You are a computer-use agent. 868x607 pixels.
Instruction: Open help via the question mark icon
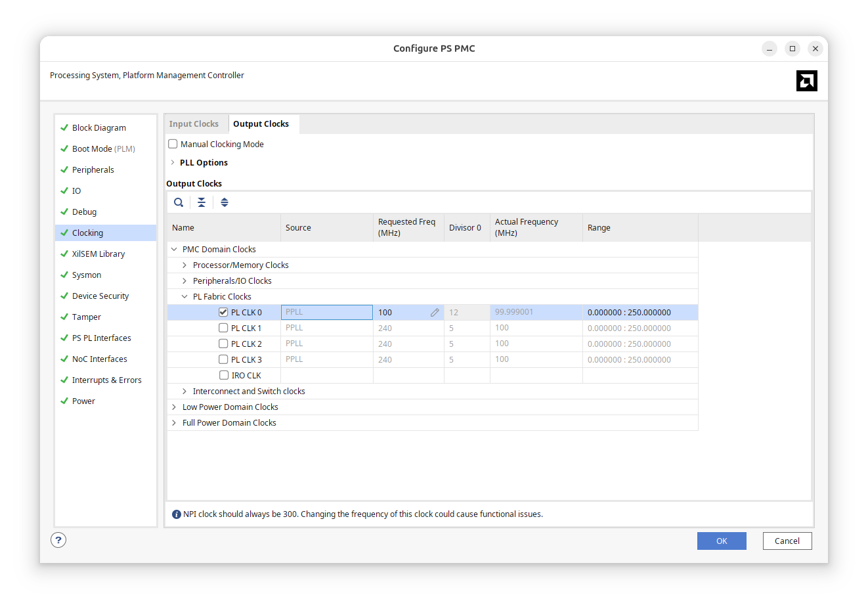click(58, 540)
